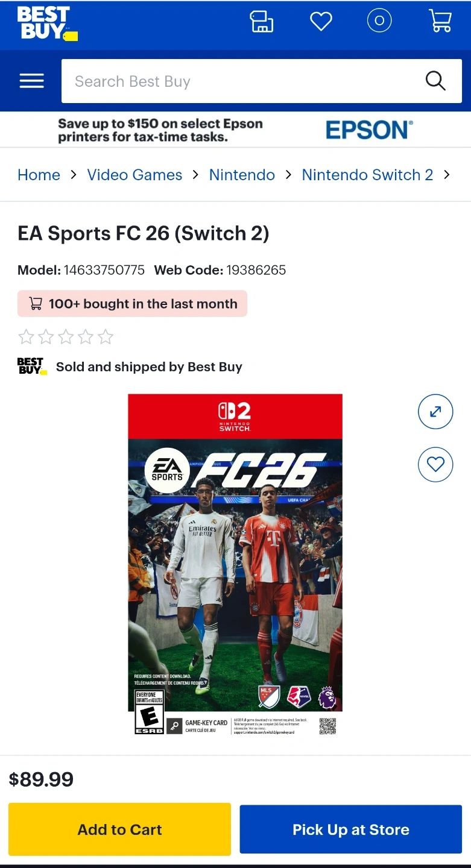Viewport: 471px width, 868px height.
Task: Open the hamburger navigation menu
Action: [x=31, y=81]
